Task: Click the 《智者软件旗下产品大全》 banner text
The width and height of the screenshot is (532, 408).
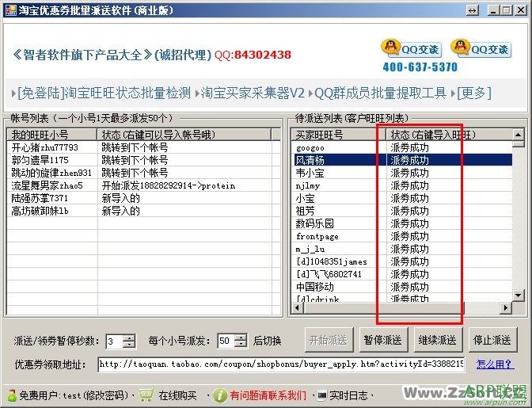Action: tap(82, 55)
